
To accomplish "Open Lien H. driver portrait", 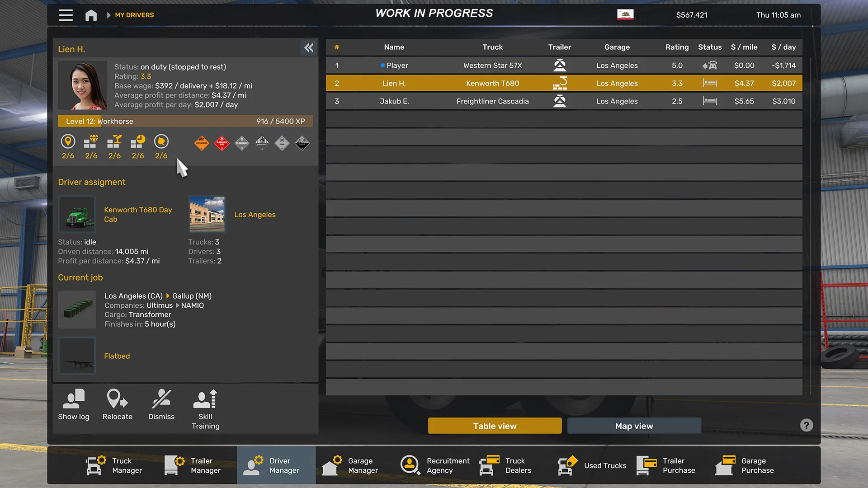I will pyautogui.click(x=83, y=85).
